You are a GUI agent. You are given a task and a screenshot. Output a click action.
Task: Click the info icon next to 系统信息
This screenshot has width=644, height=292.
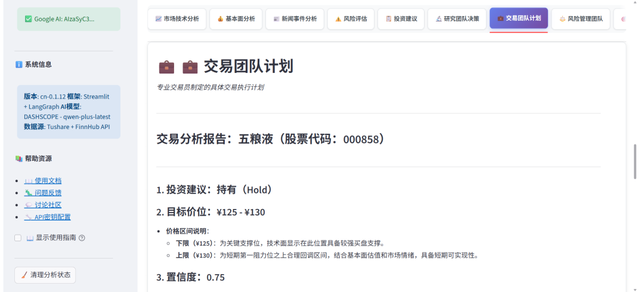(18, 64)
